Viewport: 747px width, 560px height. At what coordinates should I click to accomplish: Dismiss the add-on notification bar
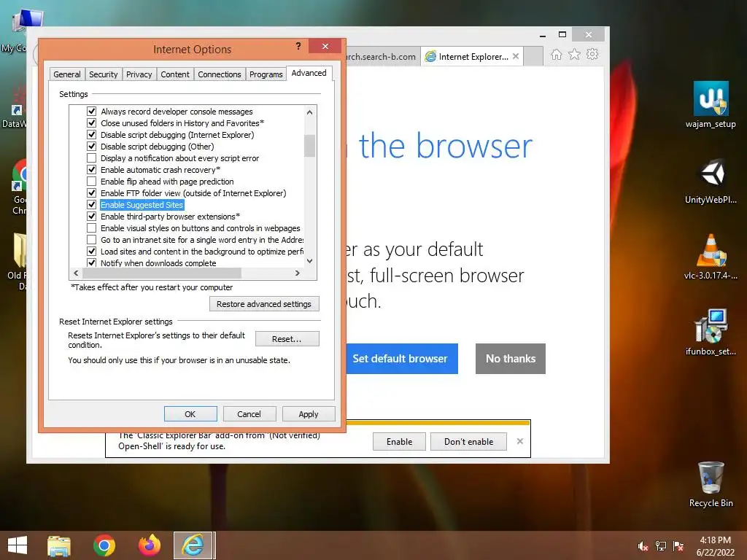click(519, 441)
